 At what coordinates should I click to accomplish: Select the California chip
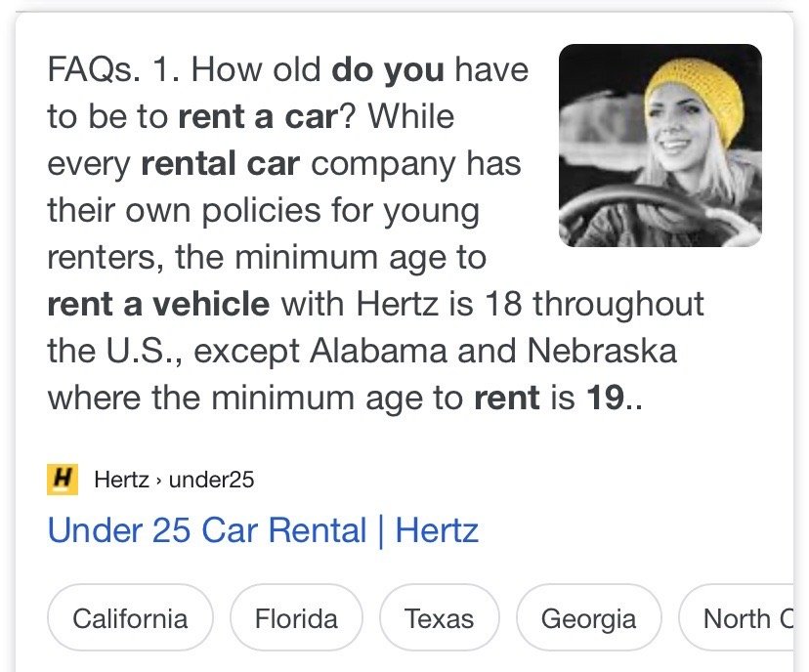tap(130, 618)
